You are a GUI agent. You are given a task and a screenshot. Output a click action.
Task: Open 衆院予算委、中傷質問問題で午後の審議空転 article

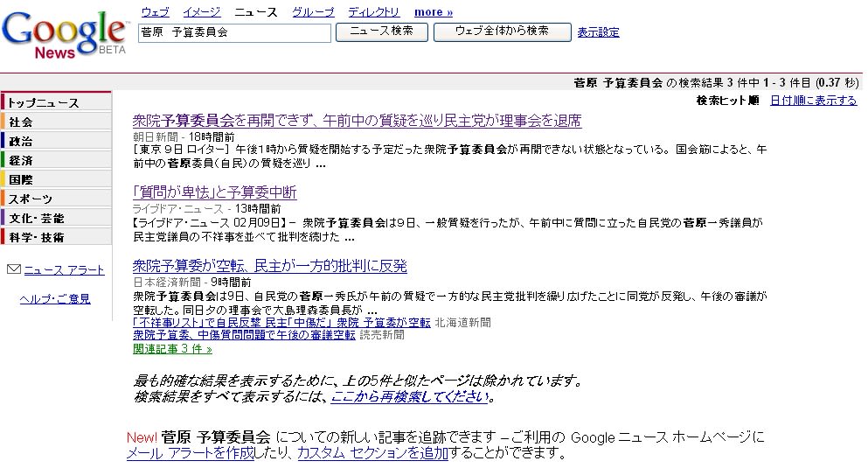(244, 335)
